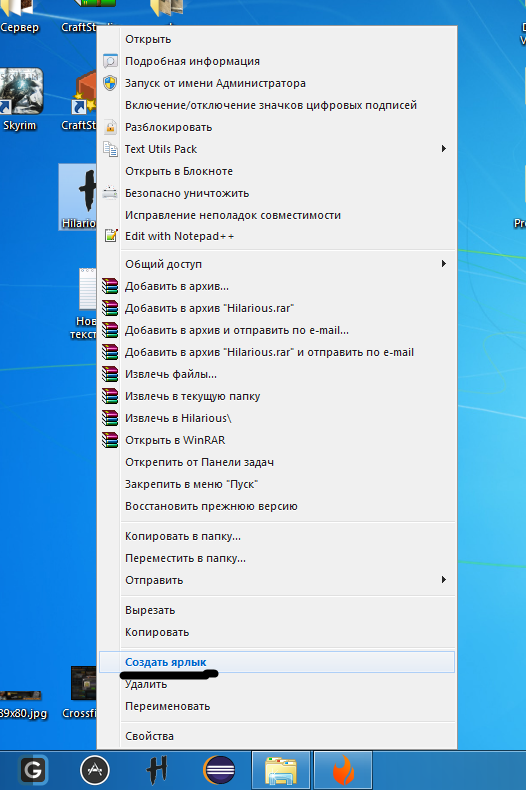Choose Извлечь в Hilarious\
Screen dimensions: 526x790
coord(277,418)
